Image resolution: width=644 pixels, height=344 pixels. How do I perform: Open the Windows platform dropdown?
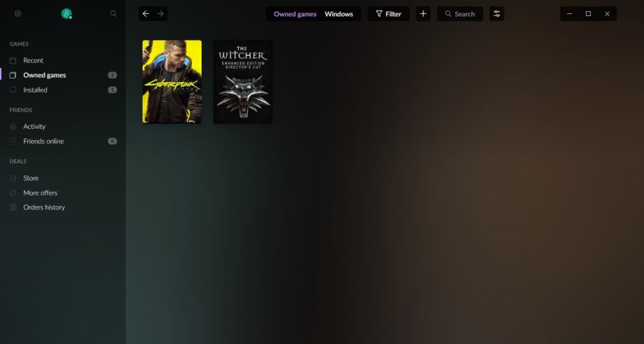339,14
